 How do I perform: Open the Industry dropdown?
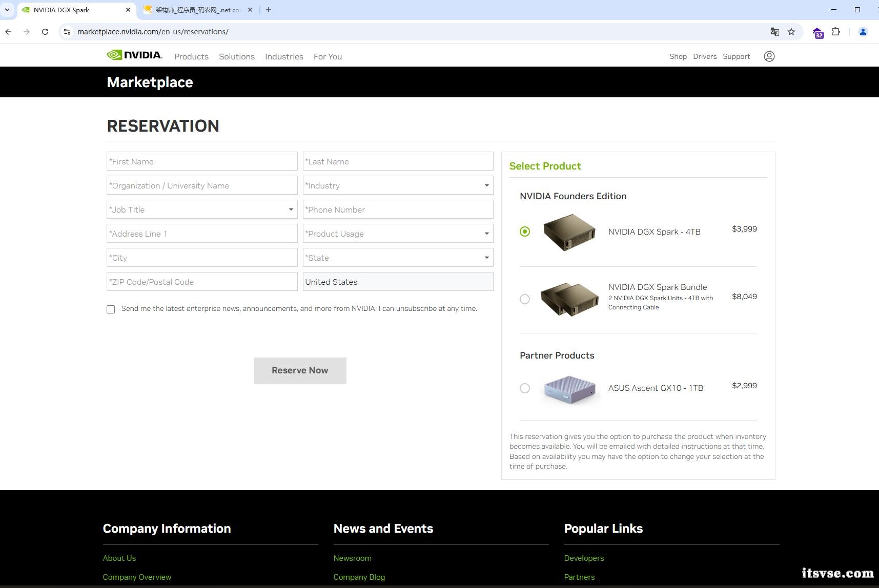click(398, 185)
